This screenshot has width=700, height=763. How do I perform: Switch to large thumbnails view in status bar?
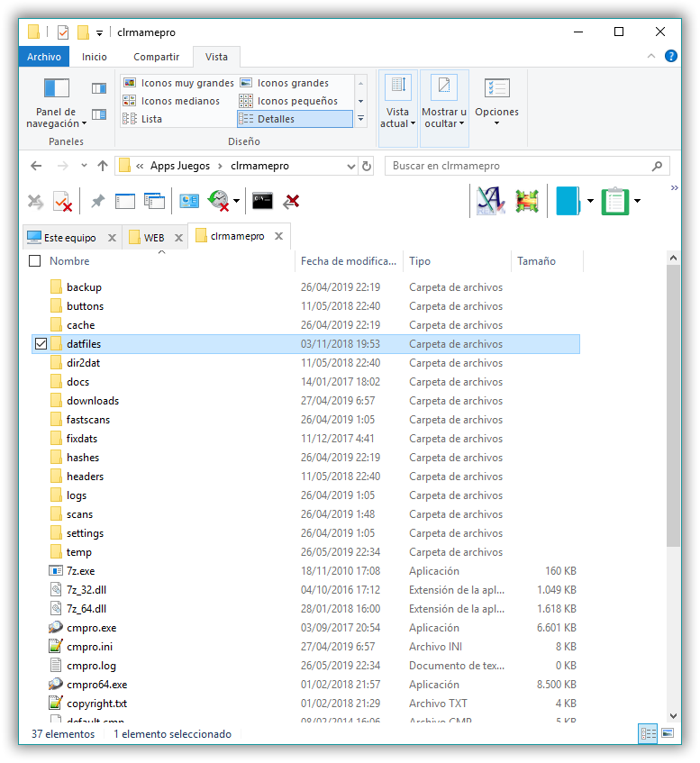[x=668, y=733]
